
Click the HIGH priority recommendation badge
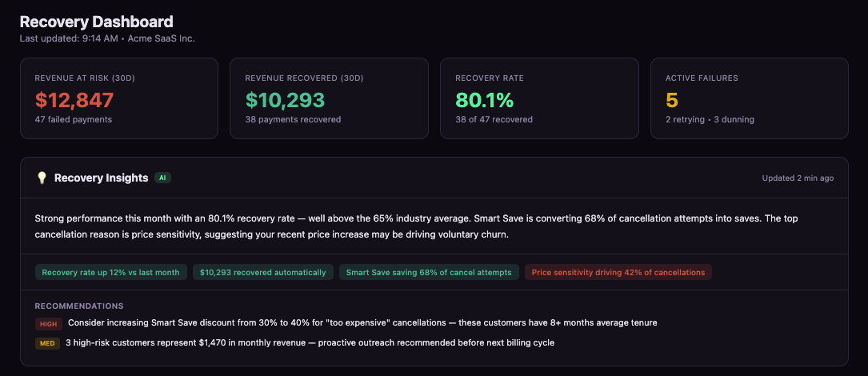coord(49,323)
